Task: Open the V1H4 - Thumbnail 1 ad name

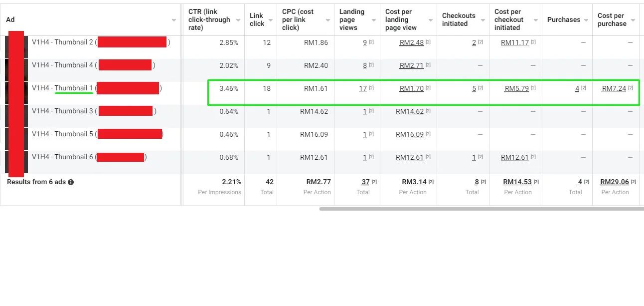Action: (62, 88)
